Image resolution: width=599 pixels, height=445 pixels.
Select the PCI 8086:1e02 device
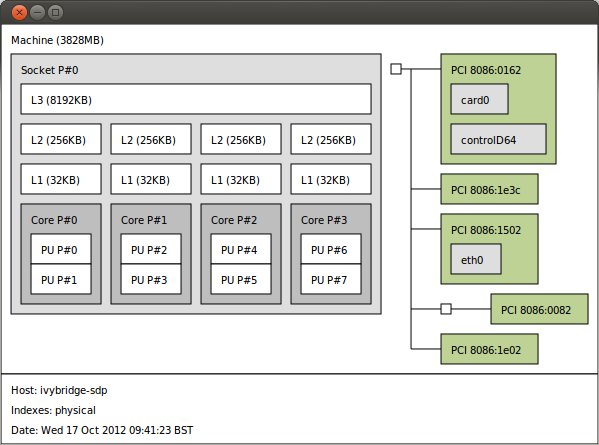(489, 349)
